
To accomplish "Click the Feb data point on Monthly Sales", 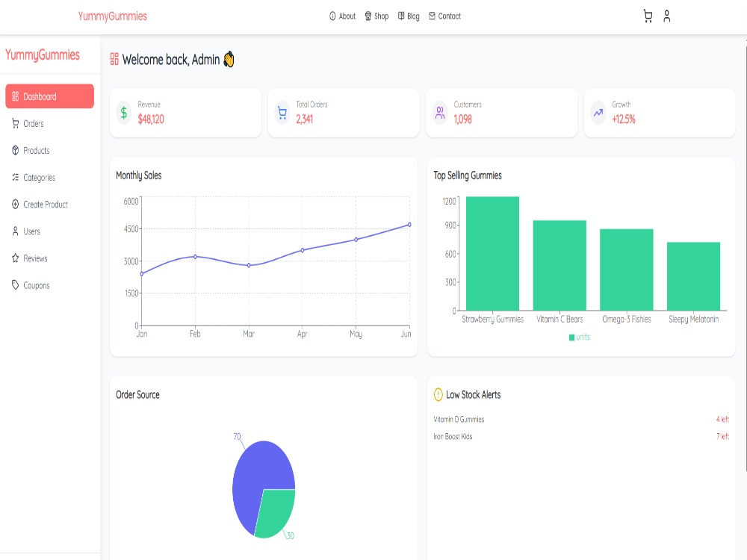I will click(195, 257).
